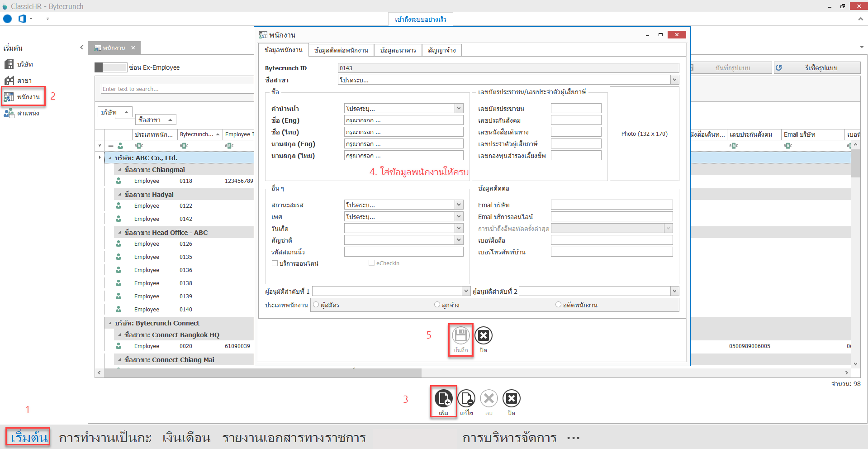Viewport: 868px width, 449px height.
Task: Click the person icon for employee 0118
Action: point(119,181)
